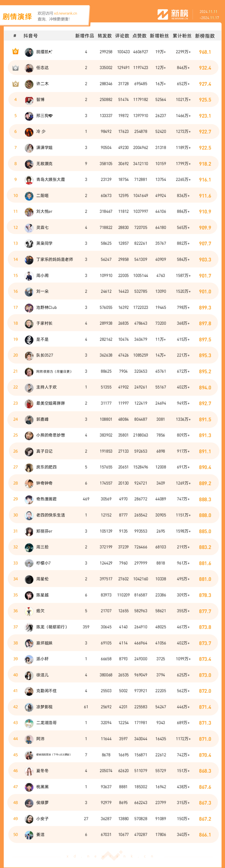Click the 剧情演绎 category tab

(17, 16)
